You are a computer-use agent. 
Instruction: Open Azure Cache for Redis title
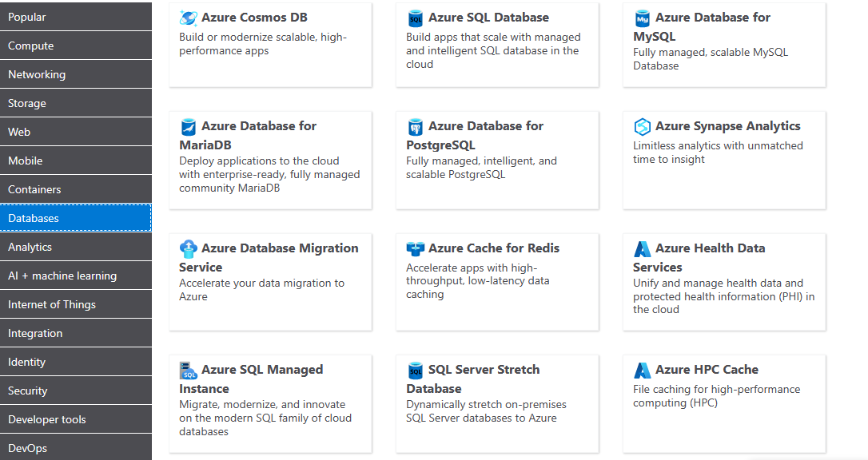494,248
